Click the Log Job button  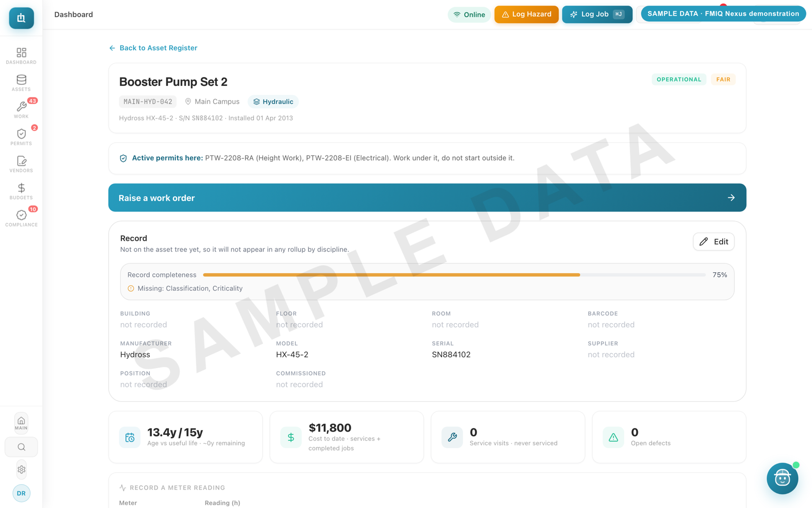597,14
